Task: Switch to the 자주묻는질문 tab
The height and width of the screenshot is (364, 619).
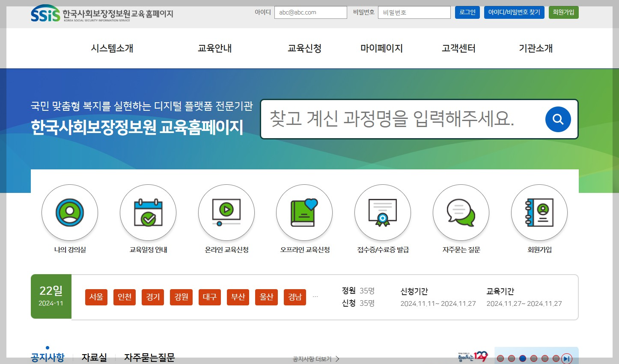Action: [x=149, y=358]
